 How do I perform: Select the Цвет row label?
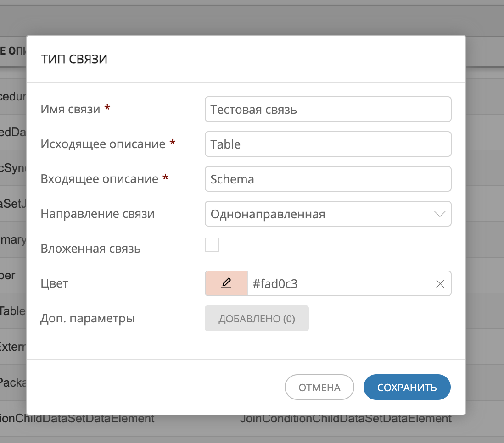(54, 283)
